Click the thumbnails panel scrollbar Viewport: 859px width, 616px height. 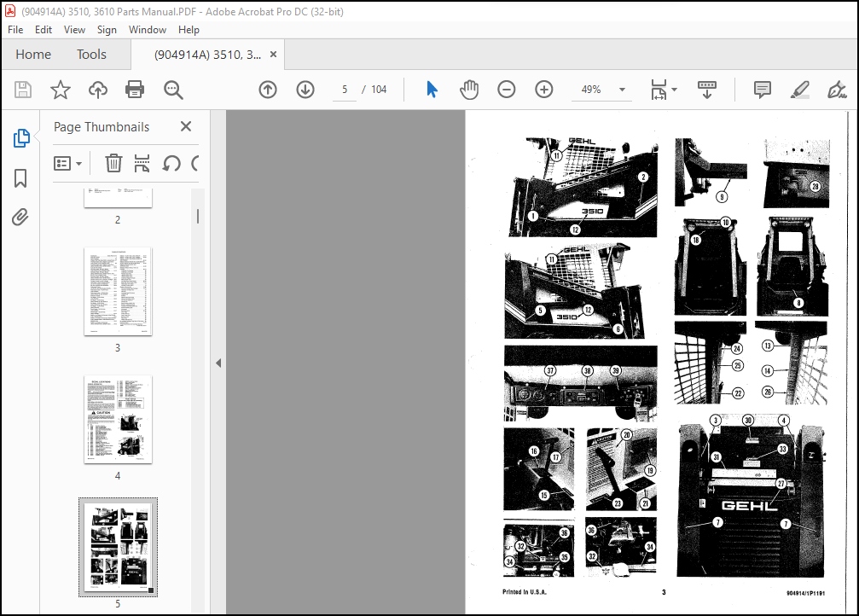(198, 217)
